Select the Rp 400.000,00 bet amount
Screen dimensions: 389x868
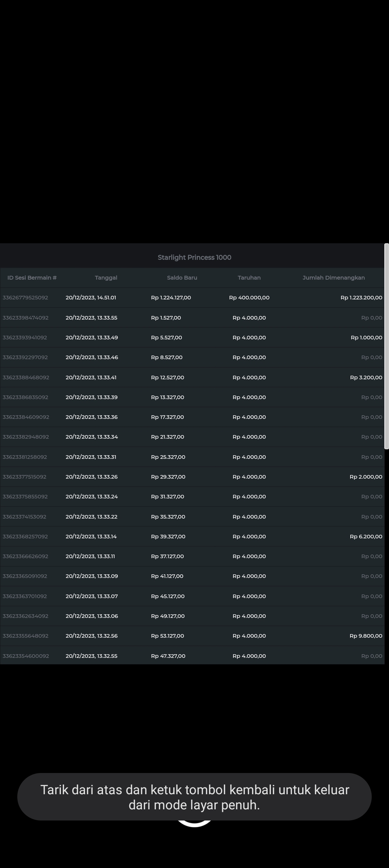pos(249,298)
